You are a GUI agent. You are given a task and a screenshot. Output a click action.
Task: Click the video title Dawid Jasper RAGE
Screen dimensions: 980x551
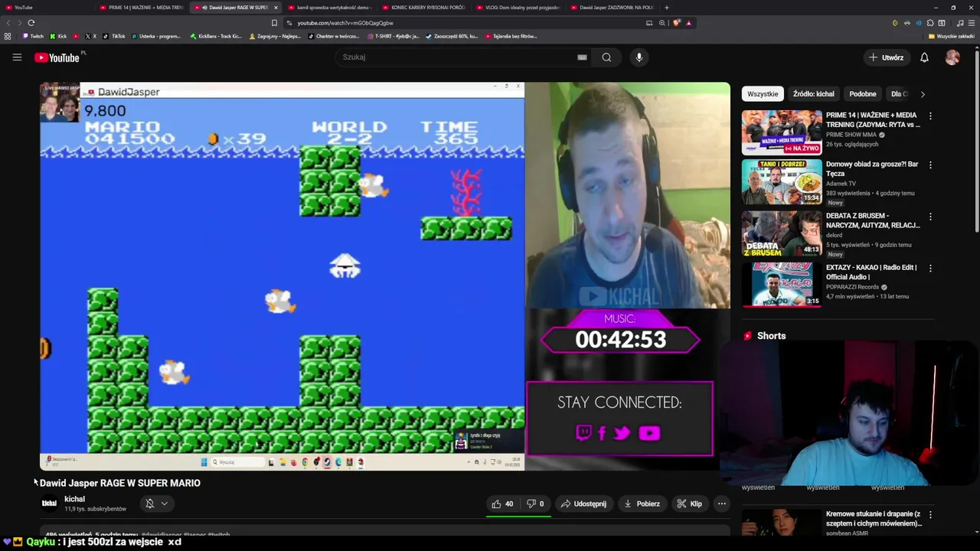[120, 483]
